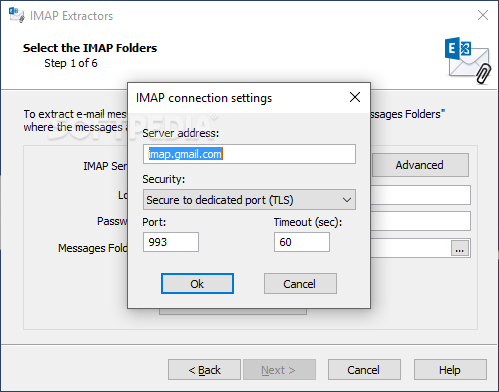This screenshot has width=499, height=392.
Task: Close the IMAP Extractors wizard window
Action: coord(483,15)
